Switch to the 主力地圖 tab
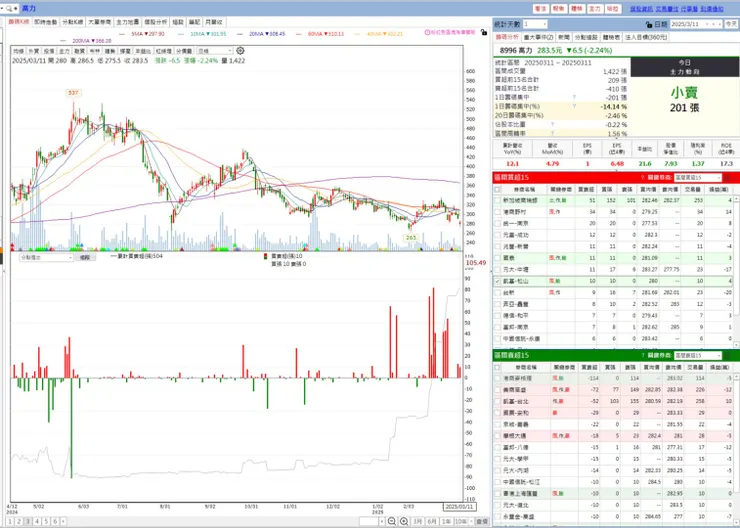This screenshot has width=740, height=528. pos(127,22)
